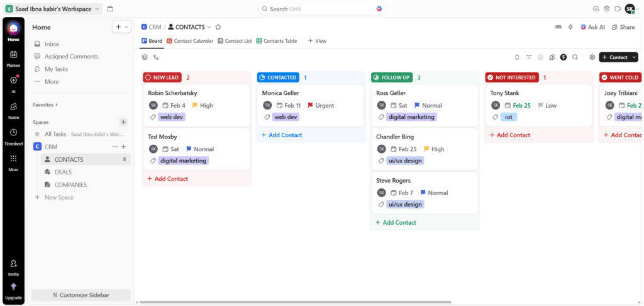Click the video clip record icon
The image size is (644, 306).
tap(618, 9)
